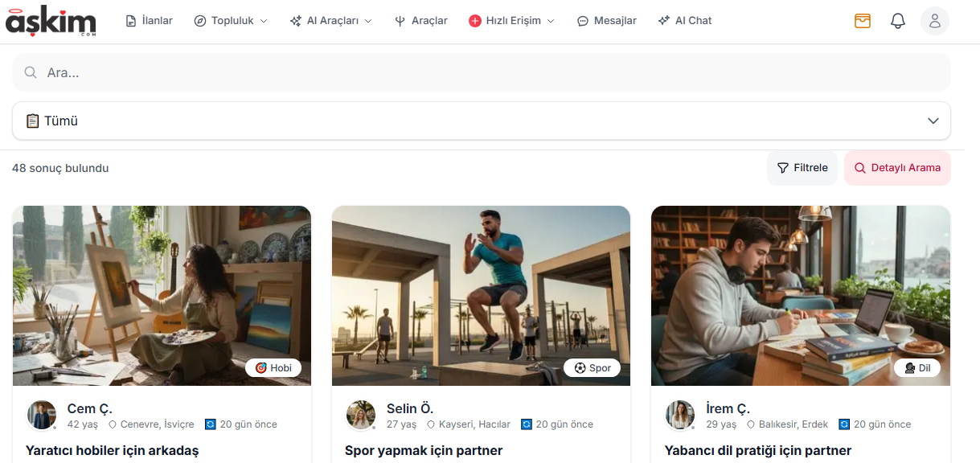Image resolution: width=980 pixels, height=463 pixels.
Task: Click the aşkım.com logo
Action: click(x=51, y=22)
